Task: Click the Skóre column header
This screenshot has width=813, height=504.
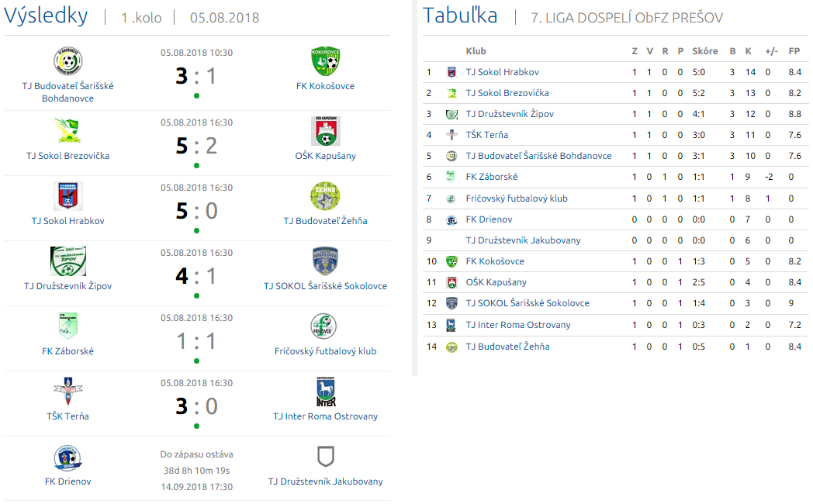Action: pos(704,50)
